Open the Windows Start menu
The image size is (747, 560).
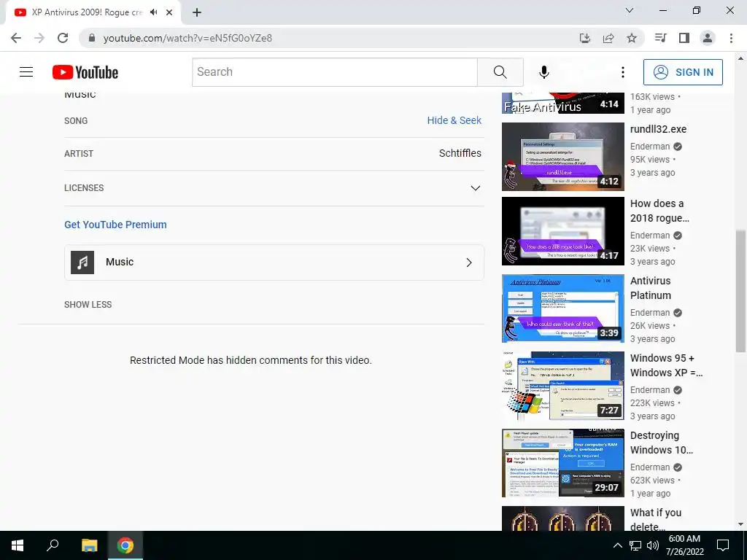point(18,545)
